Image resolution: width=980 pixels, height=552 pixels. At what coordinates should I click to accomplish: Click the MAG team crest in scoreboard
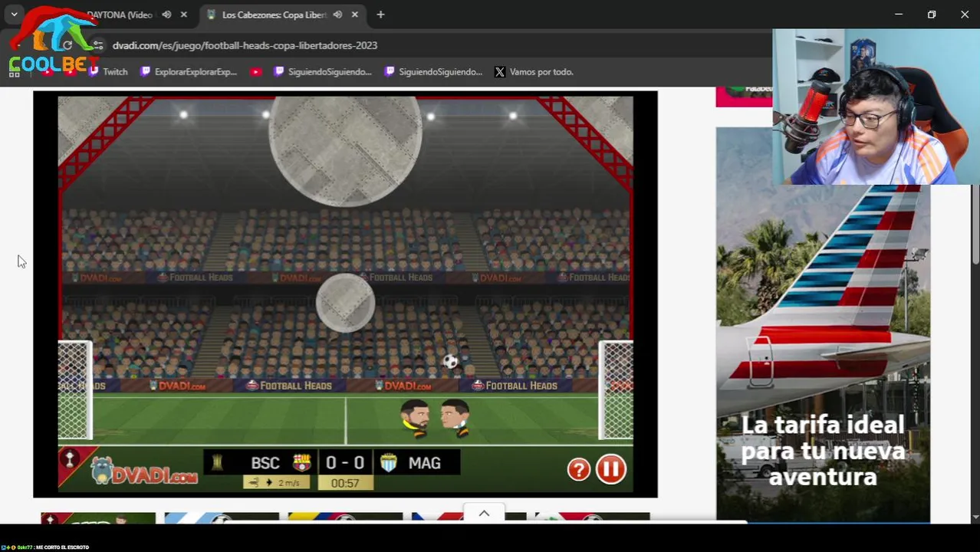pyautogui.click(x=388, y=462)
